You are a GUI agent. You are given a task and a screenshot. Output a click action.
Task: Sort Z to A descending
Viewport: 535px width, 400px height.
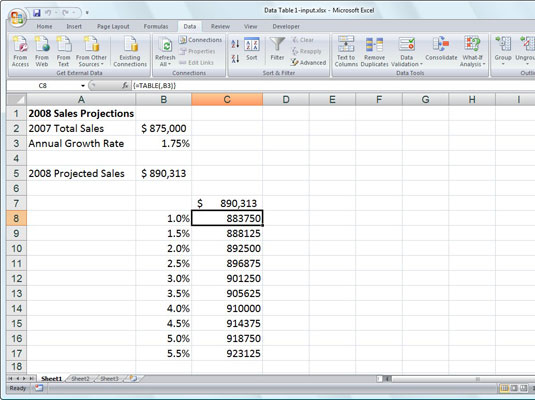pos(235,58)
